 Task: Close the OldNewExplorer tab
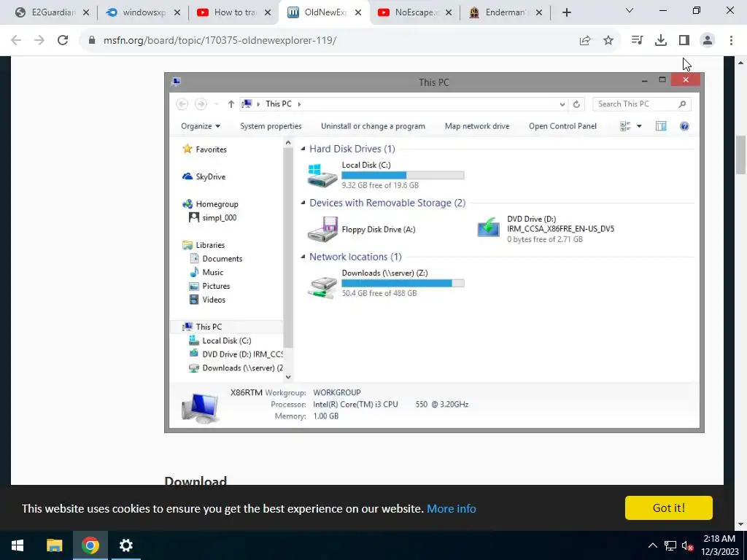tap(358, 13)
